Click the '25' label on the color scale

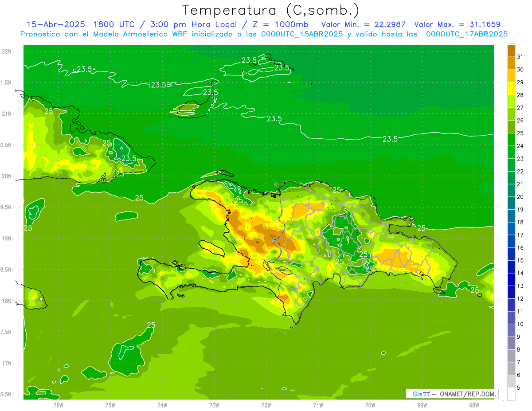pos(520,133)
